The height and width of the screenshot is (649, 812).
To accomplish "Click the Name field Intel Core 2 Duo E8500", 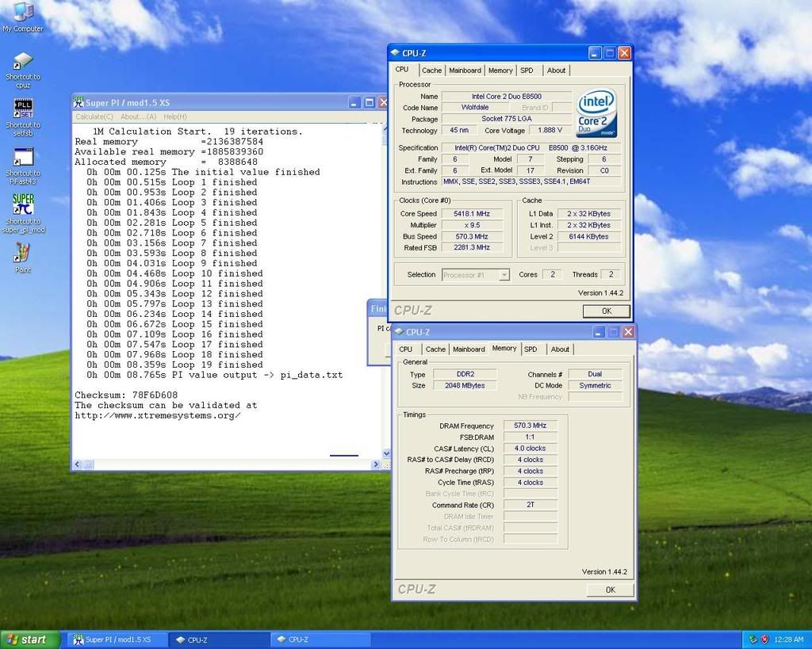I will coord(507,96).
